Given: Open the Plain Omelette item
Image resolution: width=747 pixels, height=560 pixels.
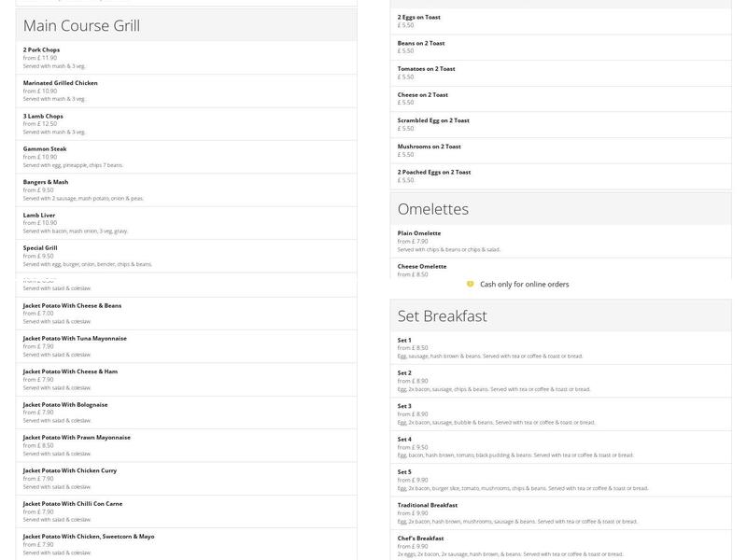Looking at the screenshot, I should 560,241.
